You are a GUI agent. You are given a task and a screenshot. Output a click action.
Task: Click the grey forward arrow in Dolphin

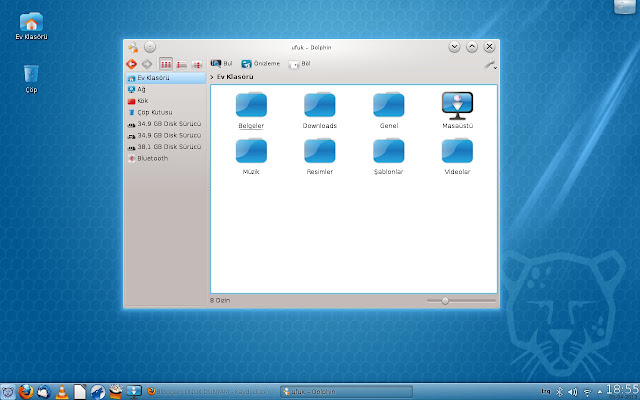click(147, 64)
